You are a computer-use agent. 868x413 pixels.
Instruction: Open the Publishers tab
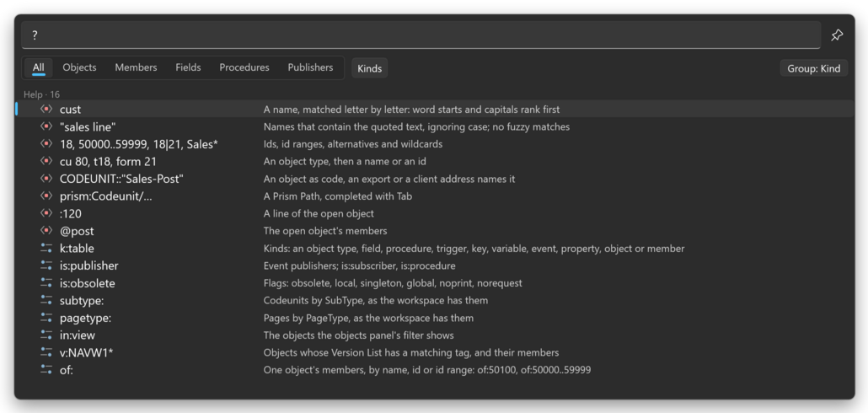pos(310,67)
